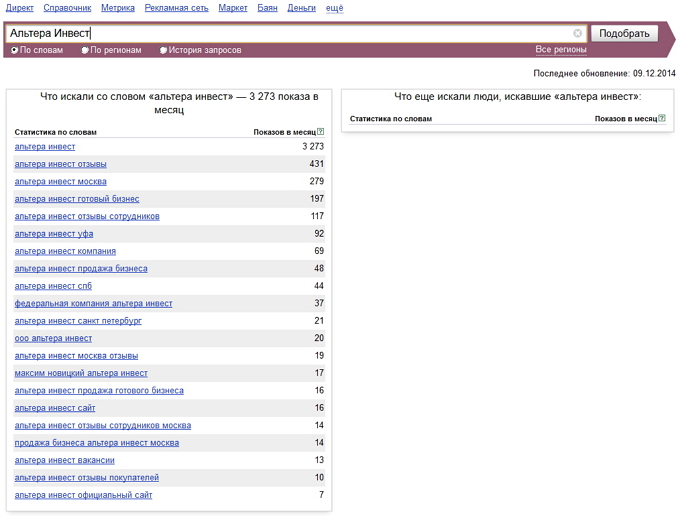Open 'альтера инвест сайт' keyword link
The image size is (680, 516).
[55, 408]
